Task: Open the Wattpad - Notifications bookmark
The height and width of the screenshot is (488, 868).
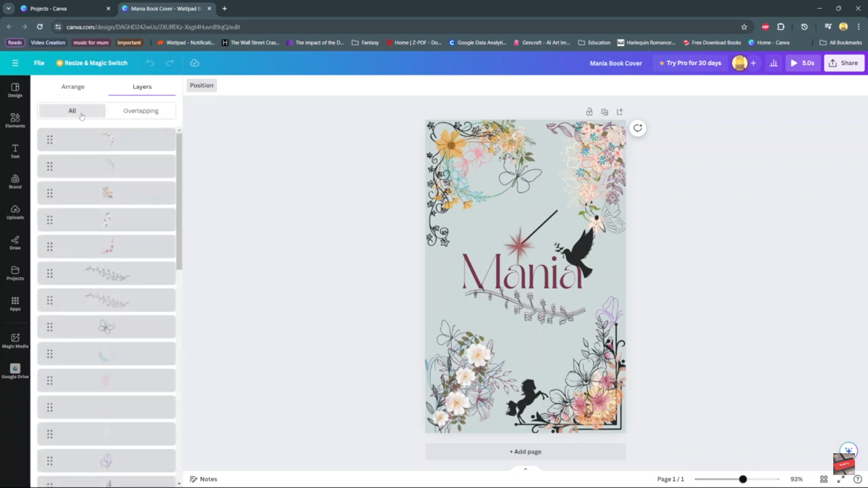Action: point(186,42)
